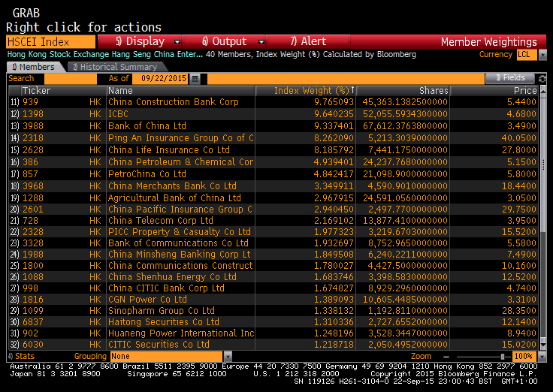Select China Petroleum & Chemical Cor row
Image resolution: width=553 pixels, height=392 pixels.
point(273,161)
